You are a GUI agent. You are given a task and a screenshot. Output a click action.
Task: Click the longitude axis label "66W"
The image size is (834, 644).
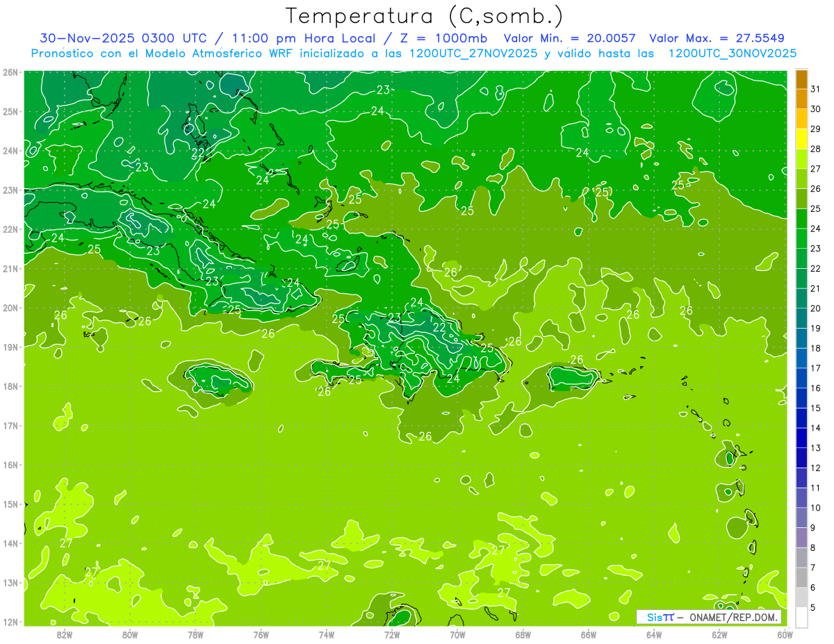[589, 634]
